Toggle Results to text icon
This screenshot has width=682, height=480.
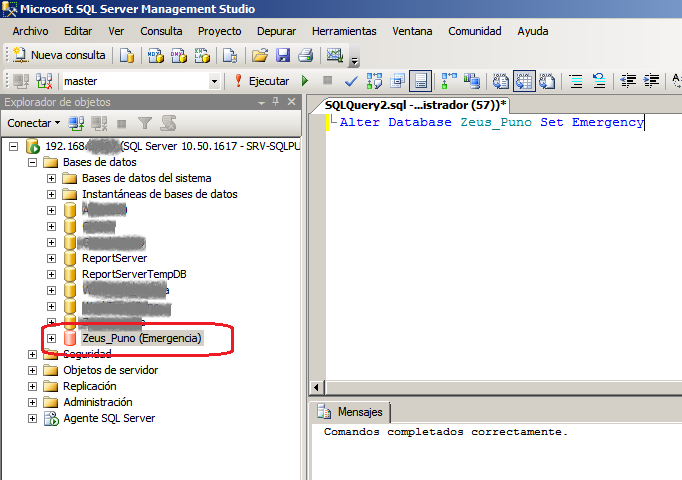click(501, 81)
